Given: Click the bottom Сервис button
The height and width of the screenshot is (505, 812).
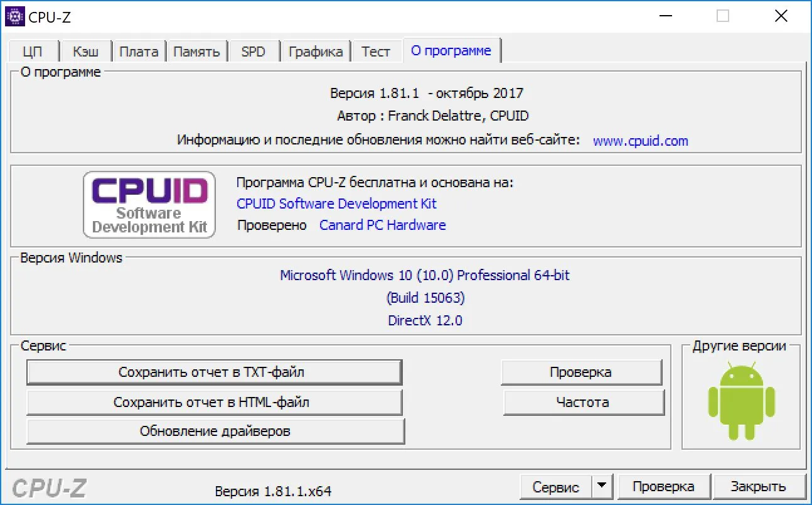Looking at the screenshot, I should click(x=556, y=487).
